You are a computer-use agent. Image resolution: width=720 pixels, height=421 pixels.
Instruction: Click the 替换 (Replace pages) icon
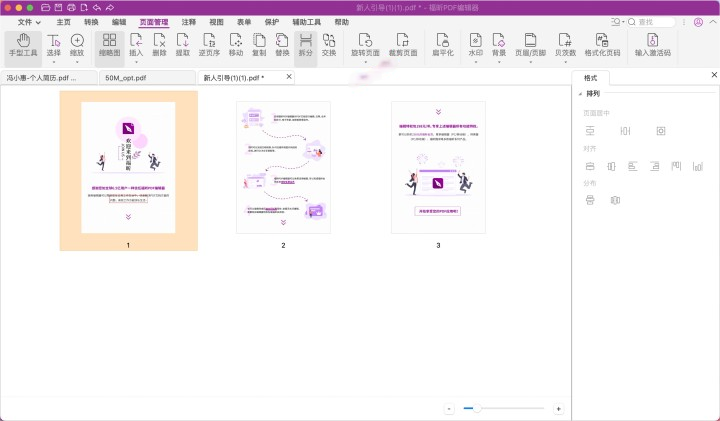coord(282,45)
